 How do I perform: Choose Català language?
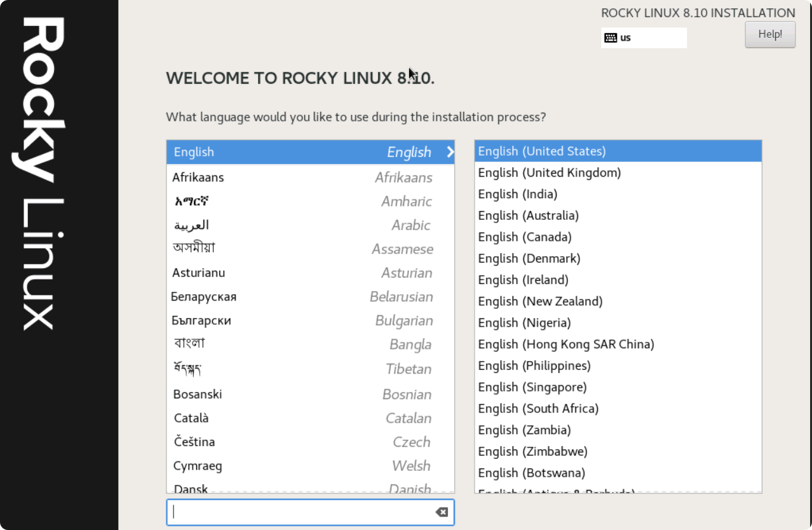[x=311, y=418]
